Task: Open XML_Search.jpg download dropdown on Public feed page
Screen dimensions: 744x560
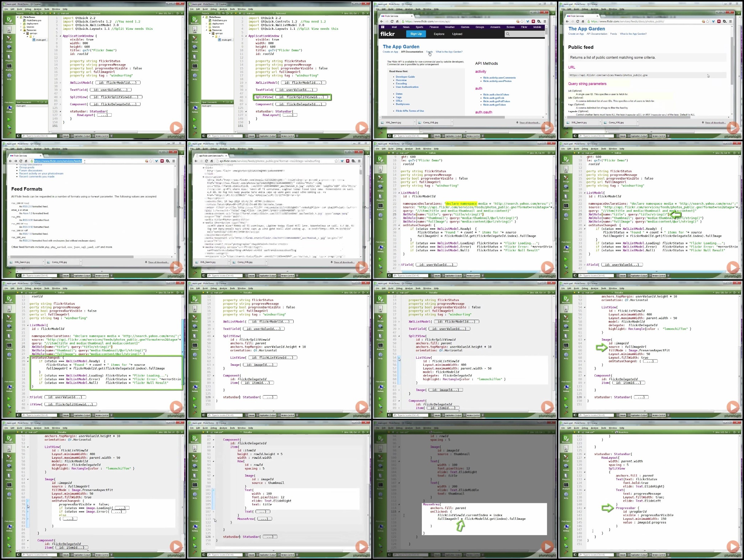Action: point(600,122)
